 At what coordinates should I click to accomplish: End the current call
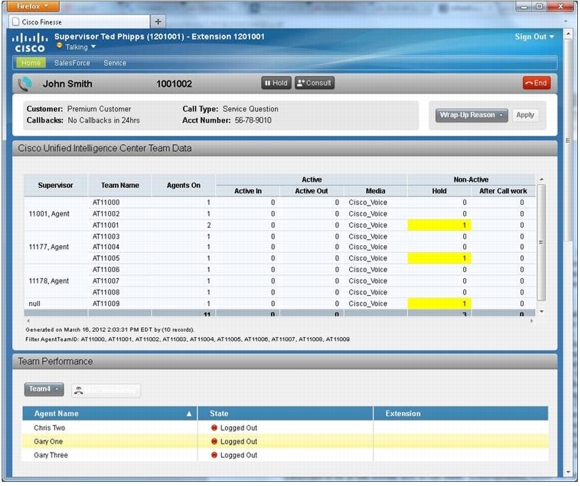pos(536,83)
